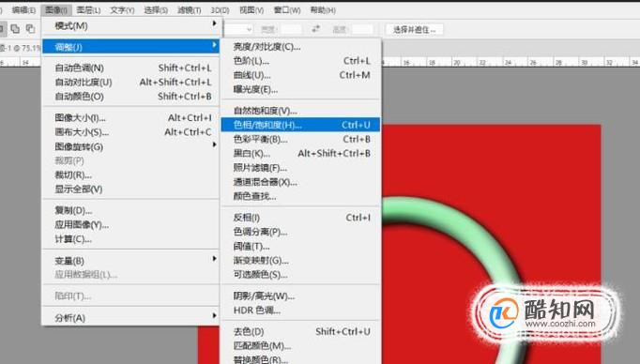The width and height of the screenshot is (640, 364).
Task: Open the 图层(L) menu
Action: tap(88, 9)
